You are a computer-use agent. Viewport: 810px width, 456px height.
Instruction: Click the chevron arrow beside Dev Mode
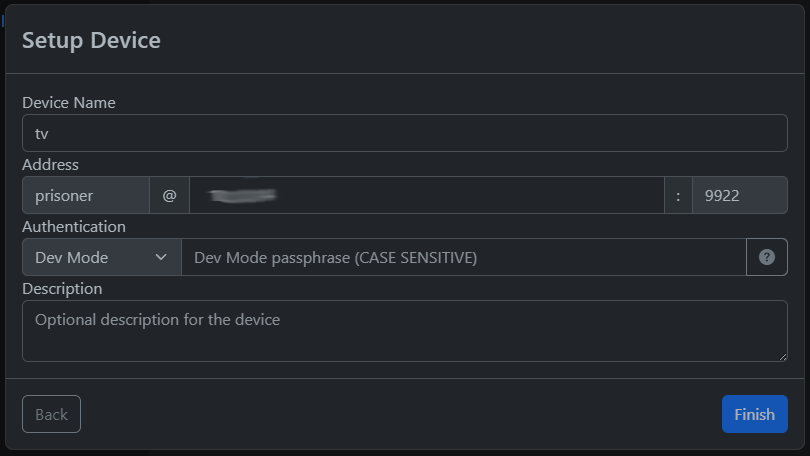point(161,257)
